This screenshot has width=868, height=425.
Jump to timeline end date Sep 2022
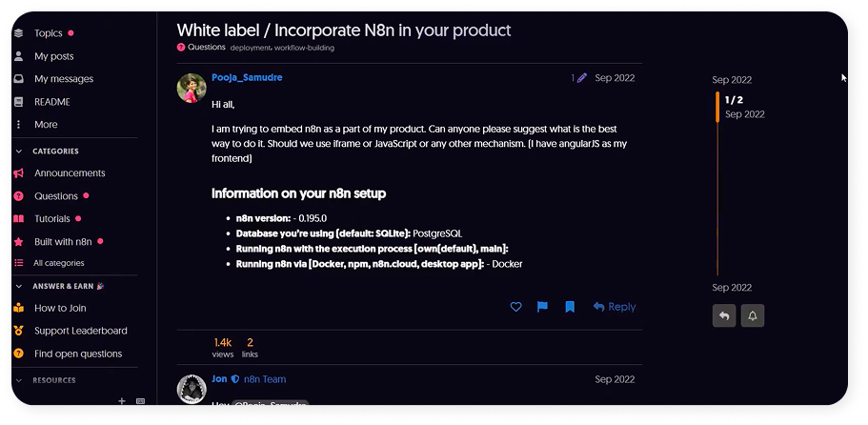click(x=732, y=287)
